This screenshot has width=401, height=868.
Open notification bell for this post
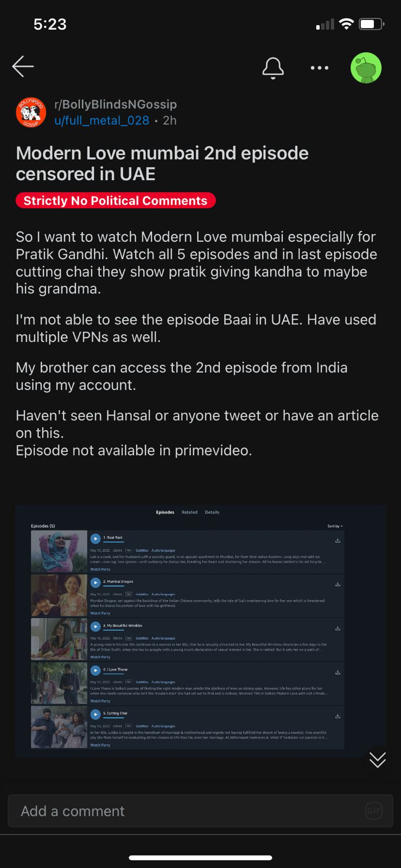pos(273,68)
